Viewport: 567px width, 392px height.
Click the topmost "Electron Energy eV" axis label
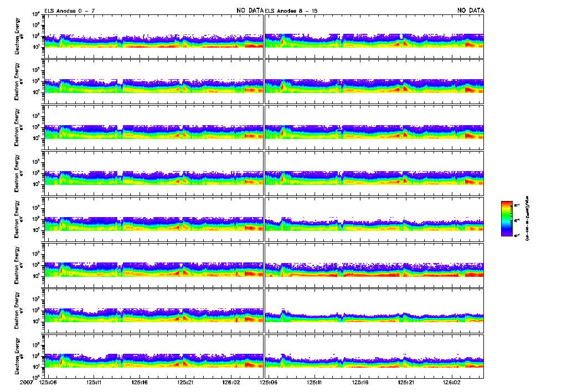pos(19,36)
